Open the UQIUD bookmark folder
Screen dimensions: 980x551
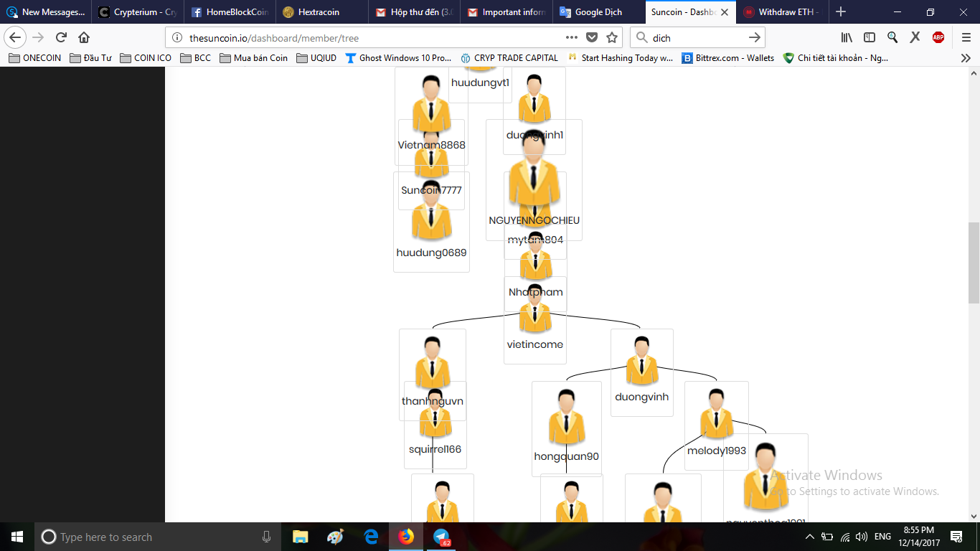point(316,58)
